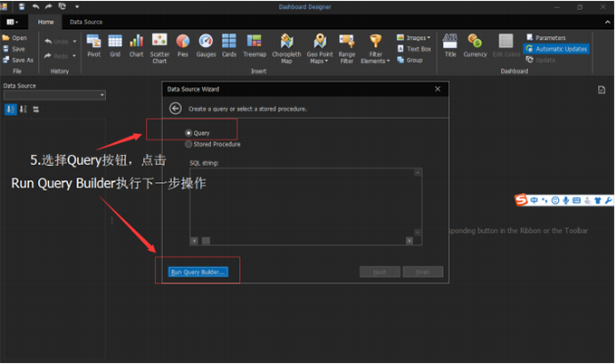Click SQL box horizontal scrollbar left arrow
The image size is (616, 364).
(x=195, y=240)
